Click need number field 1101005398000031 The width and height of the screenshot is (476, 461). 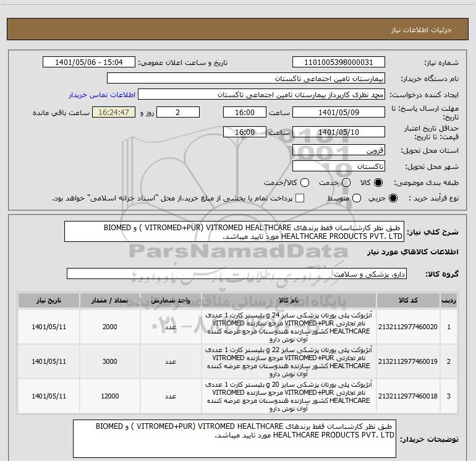click(339, 62)
